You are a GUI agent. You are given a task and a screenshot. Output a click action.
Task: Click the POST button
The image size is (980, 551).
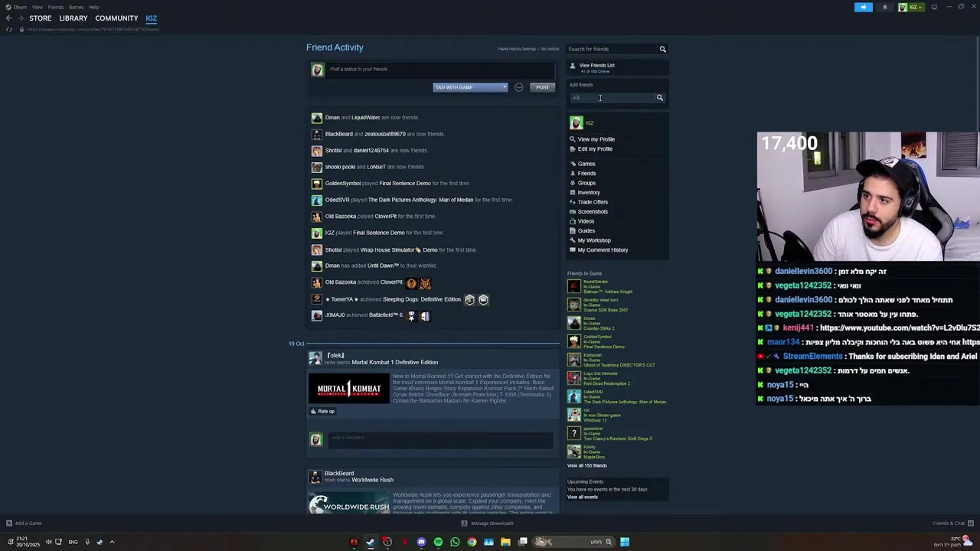(x=542, y=87)
